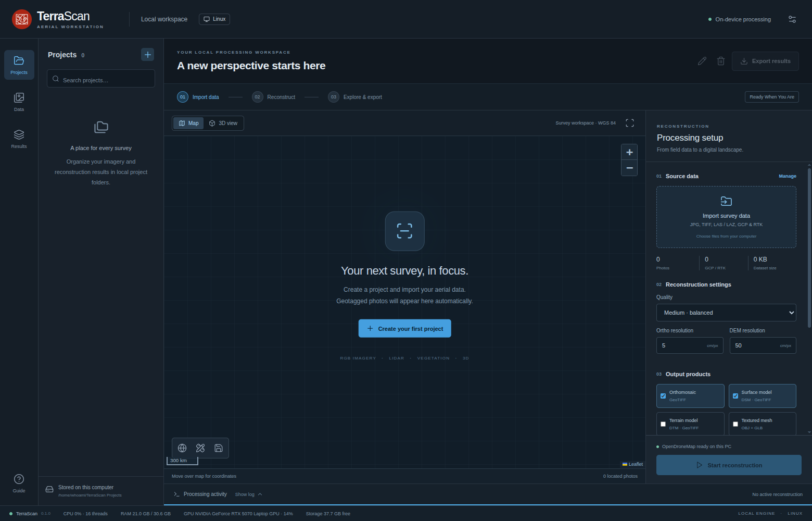Open the Data sidebar section
The width and height of the screenshot is (812, 521).
[x=19, y=102]
